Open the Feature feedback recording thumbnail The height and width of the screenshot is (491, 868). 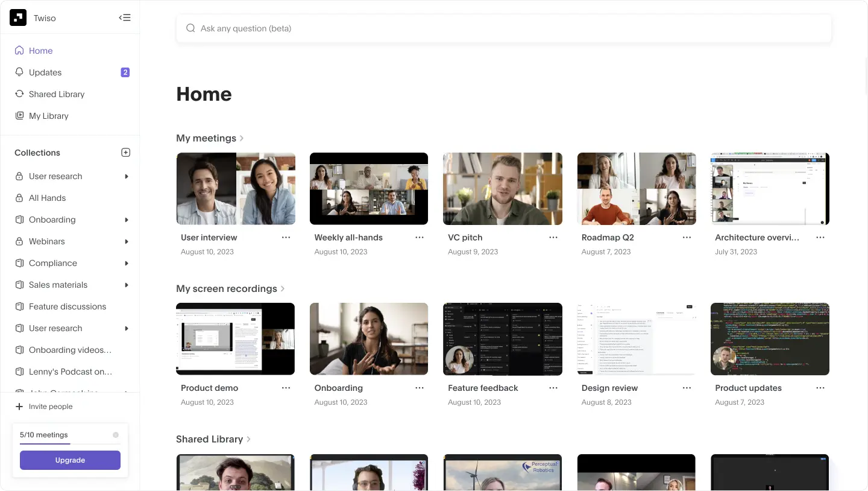click(x=503, y=339)
